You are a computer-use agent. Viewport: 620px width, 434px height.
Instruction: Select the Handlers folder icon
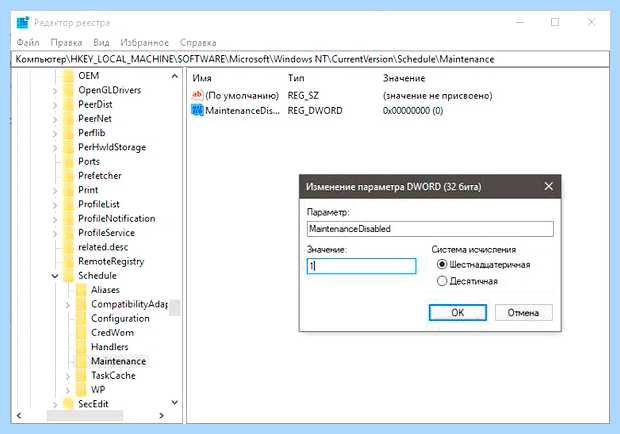click(81, 347)
